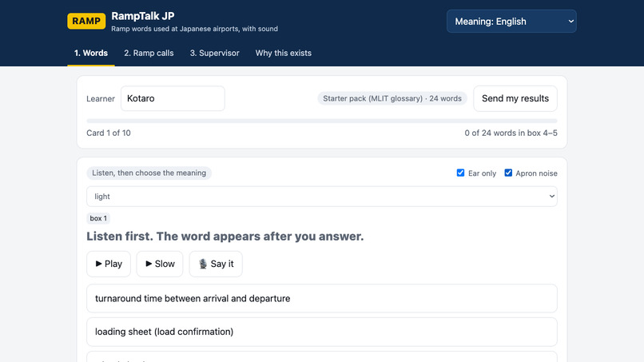Viewport: 644px width, 362px height.
Task: Open the Why this exists tab
Action: (284, 53)
